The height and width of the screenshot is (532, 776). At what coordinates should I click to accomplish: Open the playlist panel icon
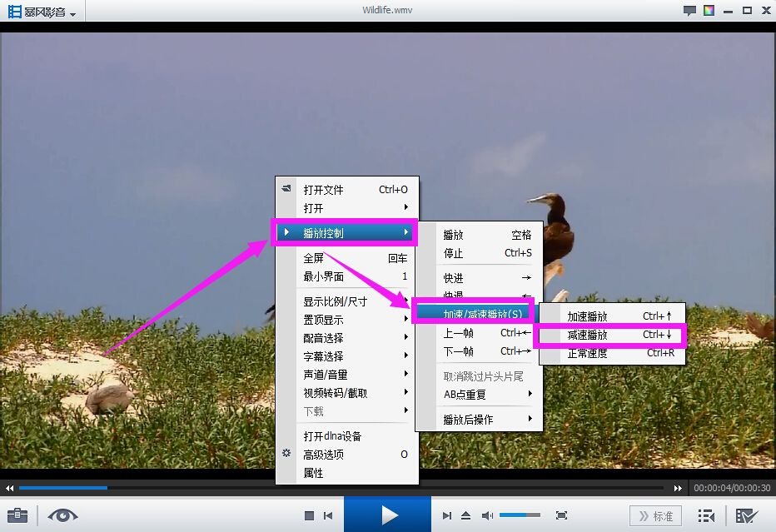(x=704, y=515)
